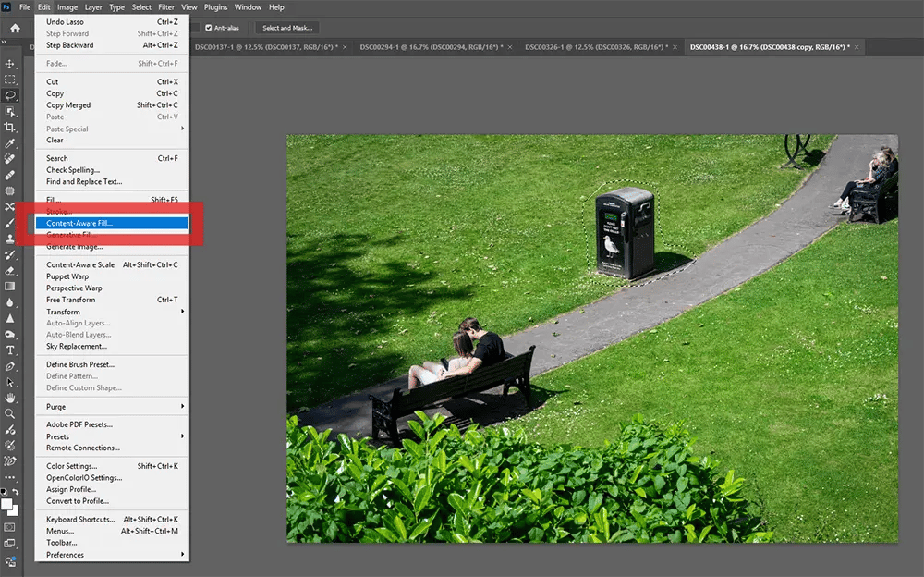The image size is (924, 577).
Task: Select the History Brush tool
Action: click(x=10, y=255)
